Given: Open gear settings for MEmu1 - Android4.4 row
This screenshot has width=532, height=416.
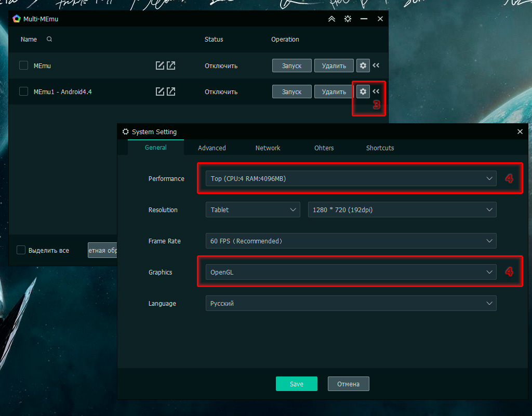Looking at the screenshot, I should 363,92.
